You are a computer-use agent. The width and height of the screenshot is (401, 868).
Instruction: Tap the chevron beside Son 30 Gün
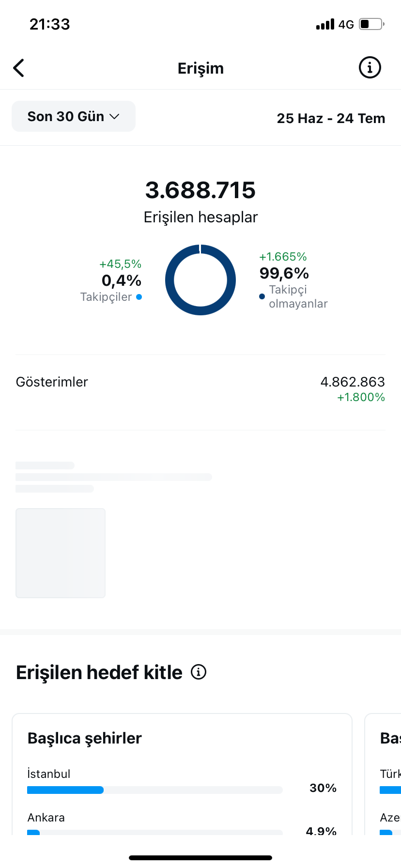(x=114, y=117)
